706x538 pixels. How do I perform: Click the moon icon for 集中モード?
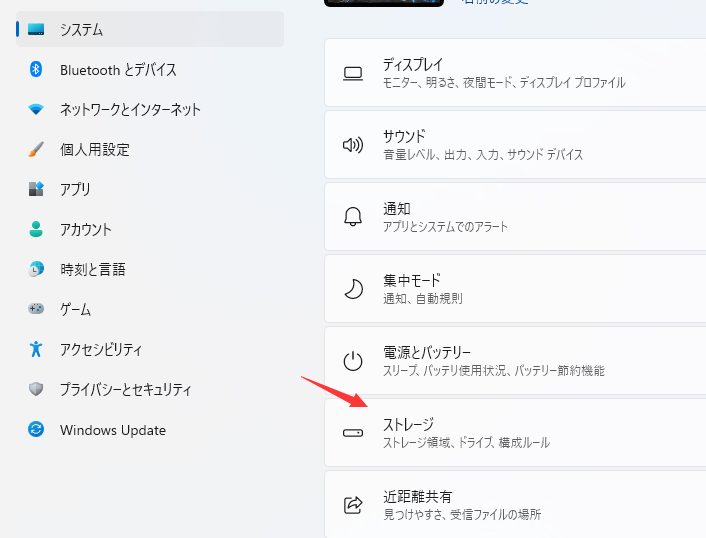point(353,289)
